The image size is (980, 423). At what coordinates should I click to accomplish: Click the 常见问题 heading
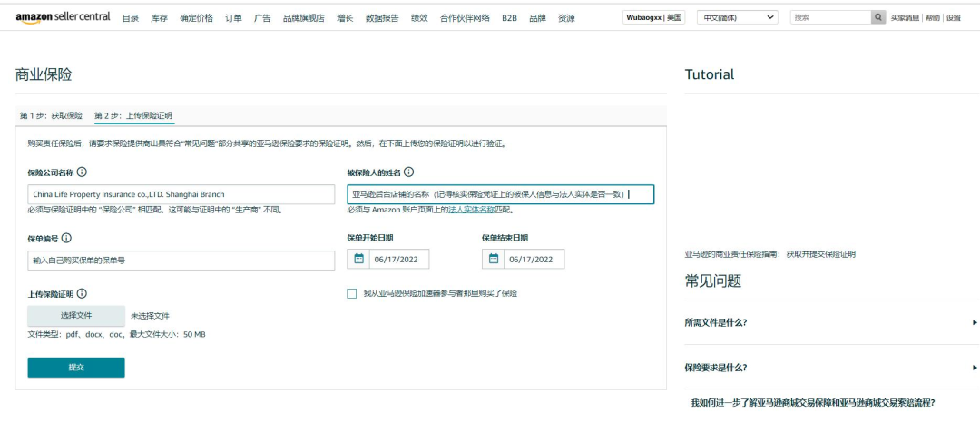[x=713, y=281]
